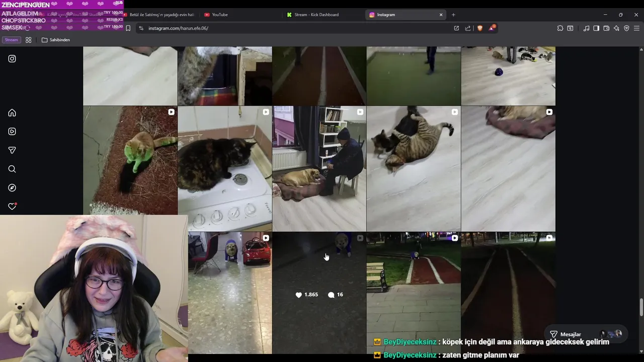Open the black cat on white stove post

[x=224, y=168]
